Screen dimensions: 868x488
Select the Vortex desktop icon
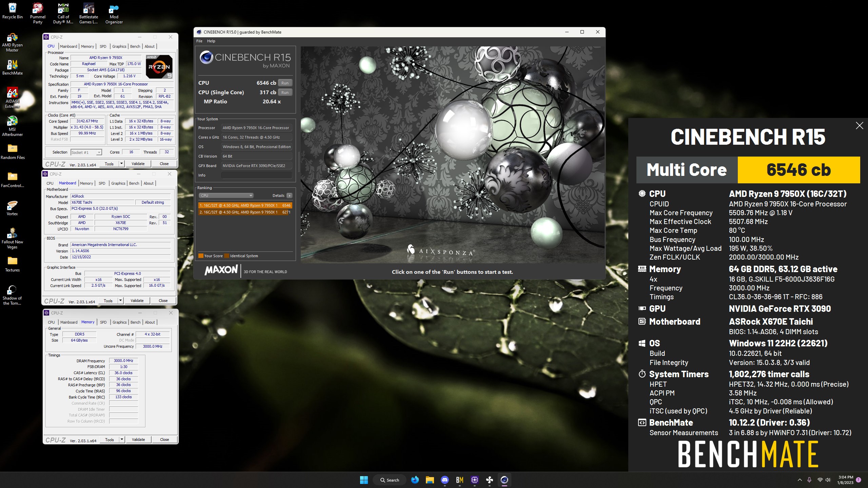tap(13, 208)
